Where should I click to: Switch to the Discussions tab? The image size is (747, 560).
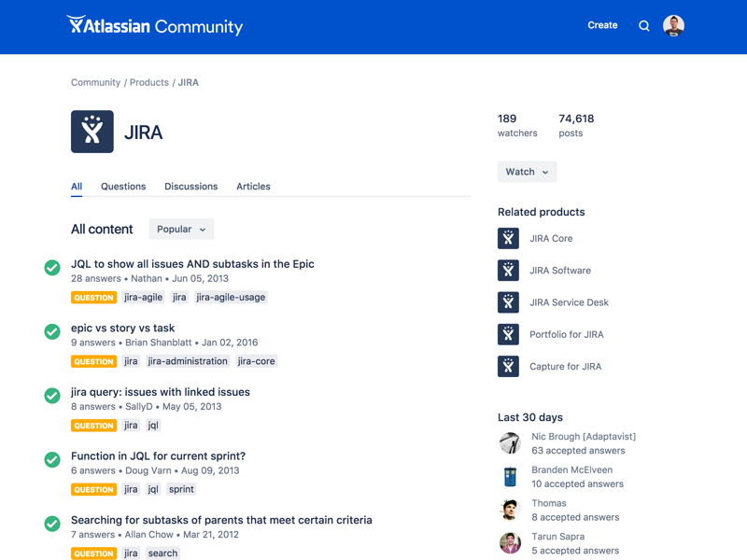tap(191, 186)
